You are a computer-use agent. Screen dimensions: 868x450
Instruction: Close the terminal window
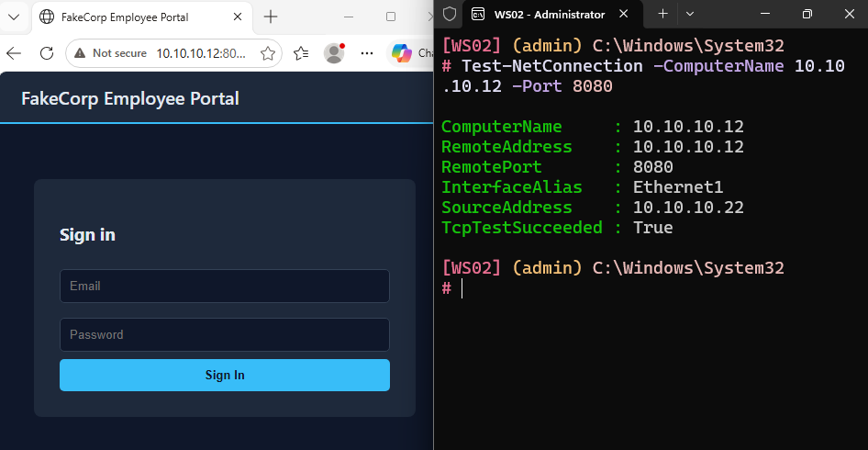click(x=849, y=14)
